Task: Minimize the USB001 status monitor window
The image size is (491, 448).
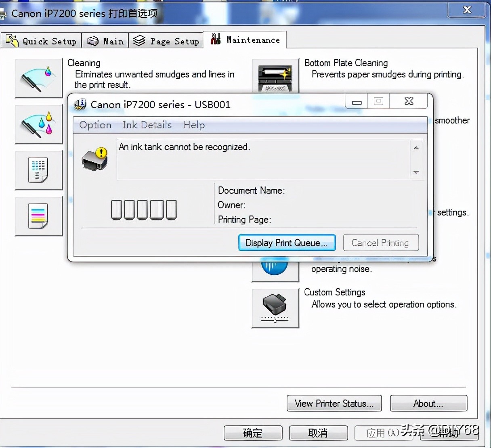Action: [357, 101]
